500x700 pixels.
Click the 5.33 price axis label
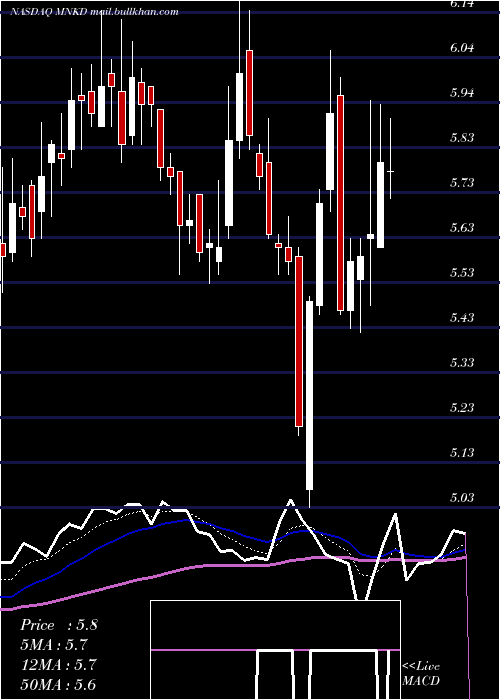coord(461,362)
